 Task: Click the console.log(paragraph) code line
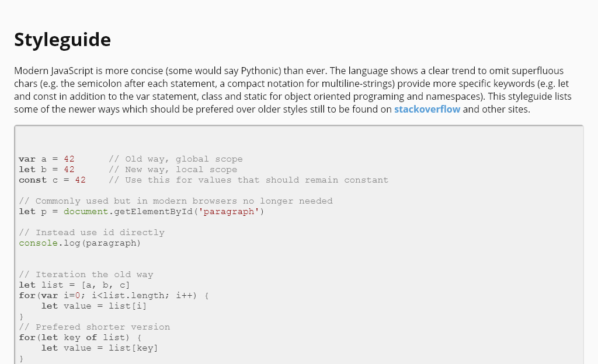tap(80, 243)
